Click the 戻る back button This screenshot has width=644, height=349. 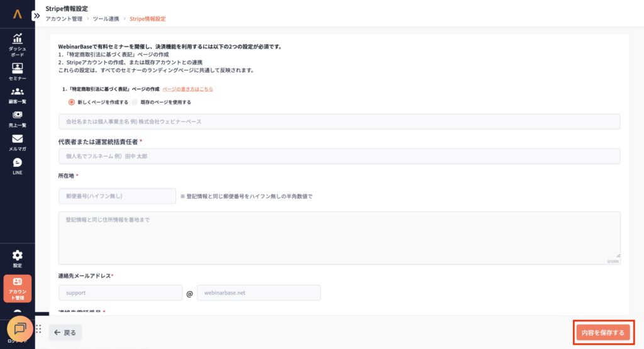(x=65, y=332)
